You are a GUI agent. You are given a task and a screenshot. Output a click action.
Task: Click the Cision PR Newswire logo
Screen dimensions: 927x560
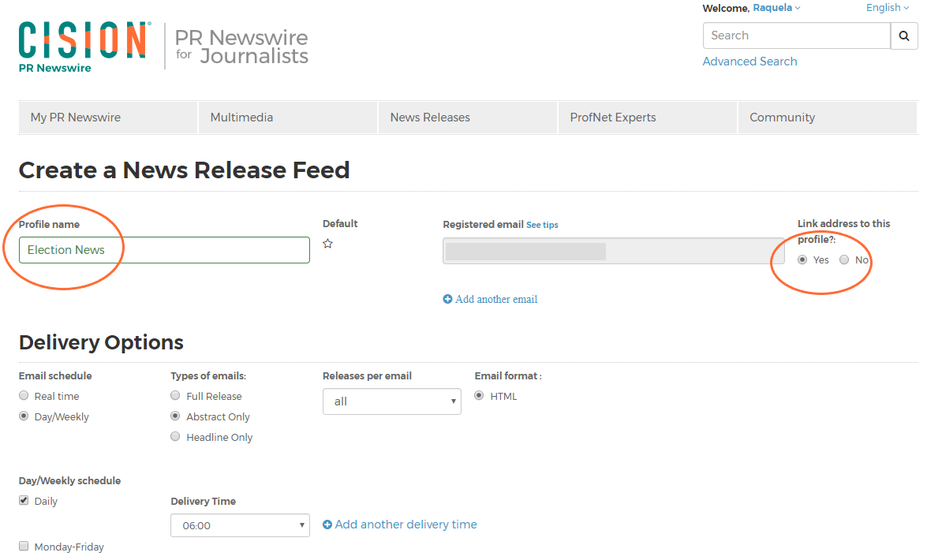coord(84,47)
